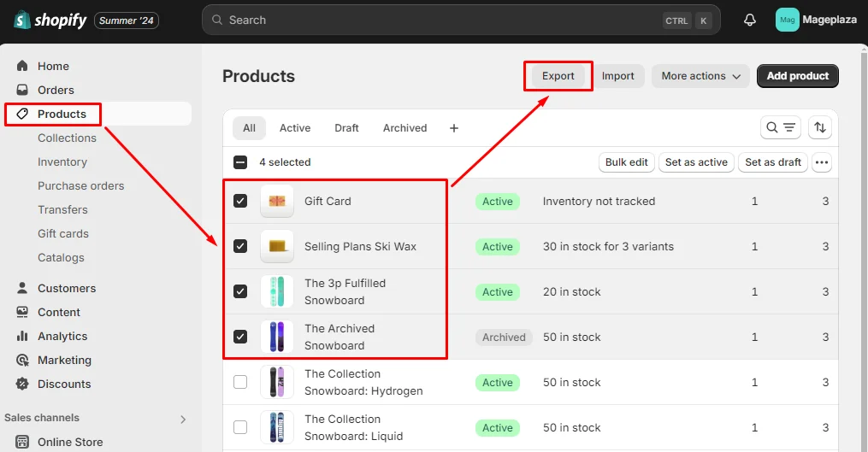Image resolution: width=868 pixels, height=452 pixels.
Task: Open Collections in the sidebar
Action: pyautogui.click(x=67, y=138)
